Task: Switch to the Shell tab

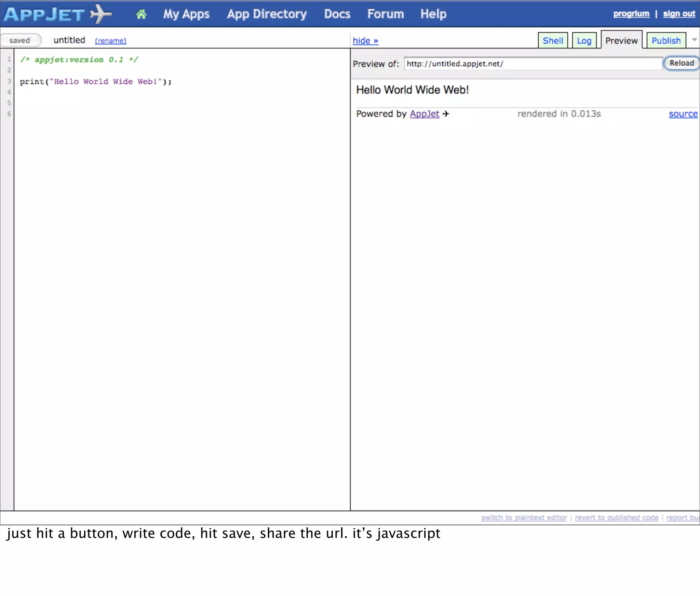Action: tap(553, 41)
